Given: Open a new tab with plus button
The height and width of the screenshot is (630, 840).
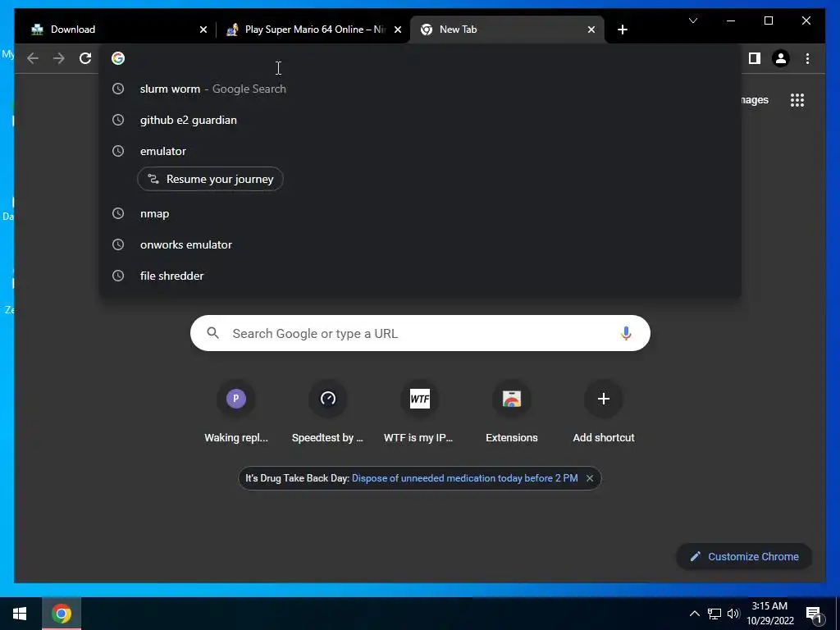Looking at the screenshot, I should point(623,30).
